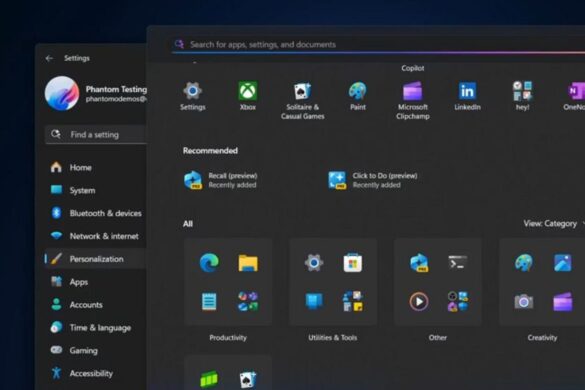
Task: Expand more Utilities & Tools apps cluster
Action: (x=353, y=302)
